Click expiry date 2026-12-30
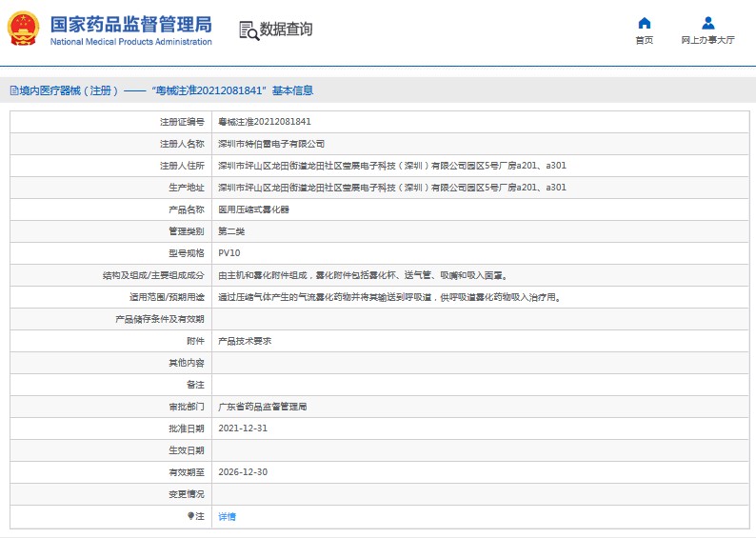 (x=243, y=472)
